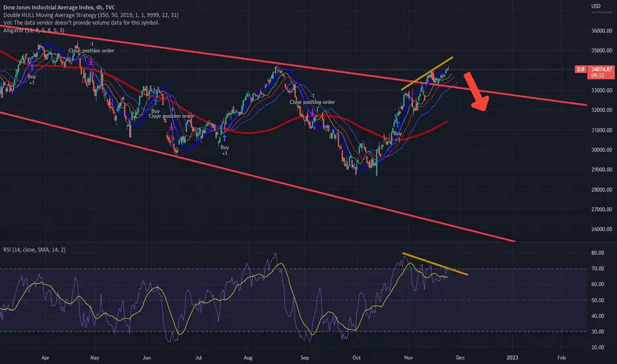Click the 70.00 RSI scale label
Image resolution: width=617 pixels, height=364 pixels.
(x=597, y=269)
